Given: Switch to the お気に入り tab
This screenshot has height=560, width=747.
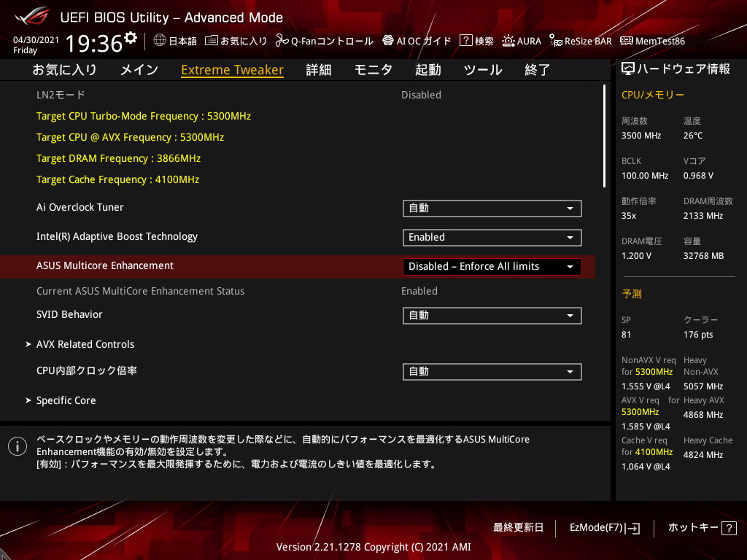Looking at the screenshot, I should [x=64, y=69].
